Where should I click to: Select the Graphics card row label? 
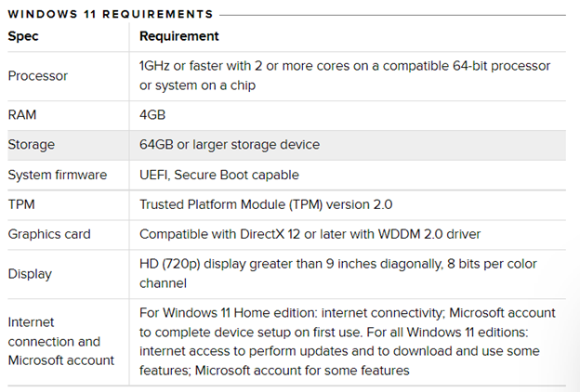click(x=49, y=234)
